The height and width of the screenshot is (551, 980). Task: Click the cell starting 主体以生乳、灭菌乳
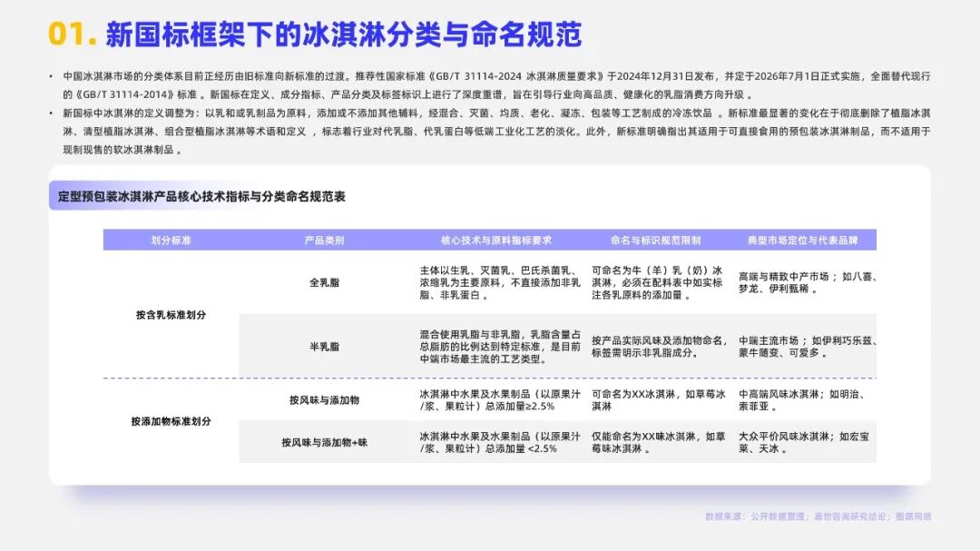tap(500, 282)
